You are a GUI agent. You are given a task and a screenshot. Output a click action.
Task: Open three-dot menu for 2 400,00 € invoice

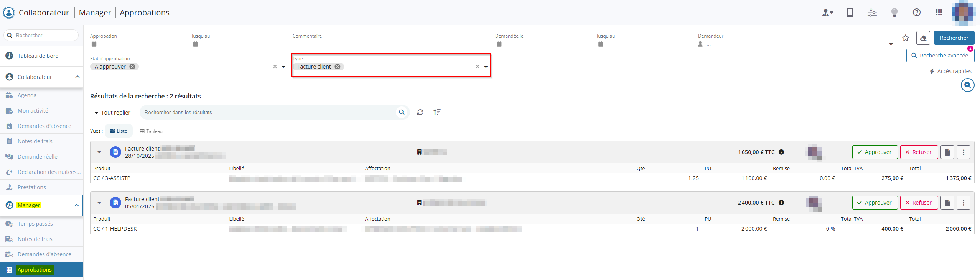tap(963, 203)
